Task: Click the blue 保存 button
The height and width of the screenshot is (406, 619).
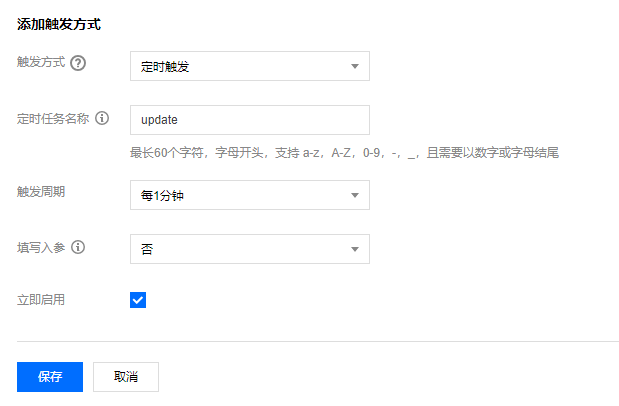Action: [x=50, y=377]
